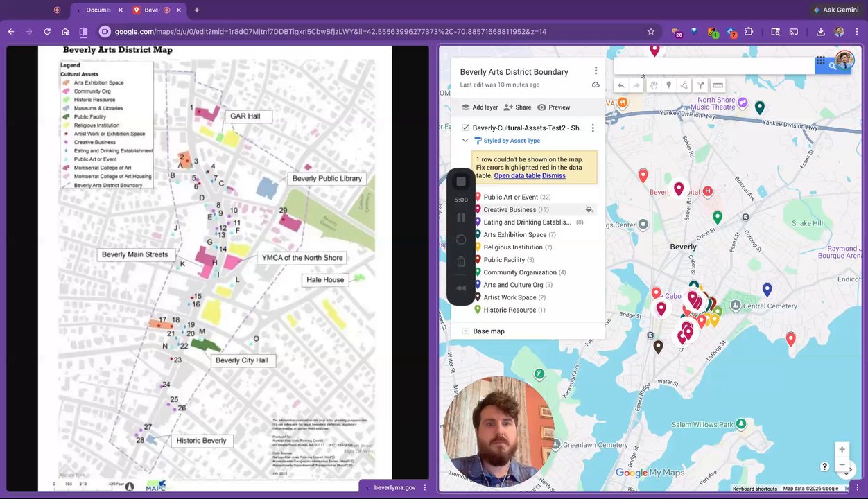This screenshot has width=868, height=499.
Task: Select Historic Resource category
Action: tap(510, 310)
